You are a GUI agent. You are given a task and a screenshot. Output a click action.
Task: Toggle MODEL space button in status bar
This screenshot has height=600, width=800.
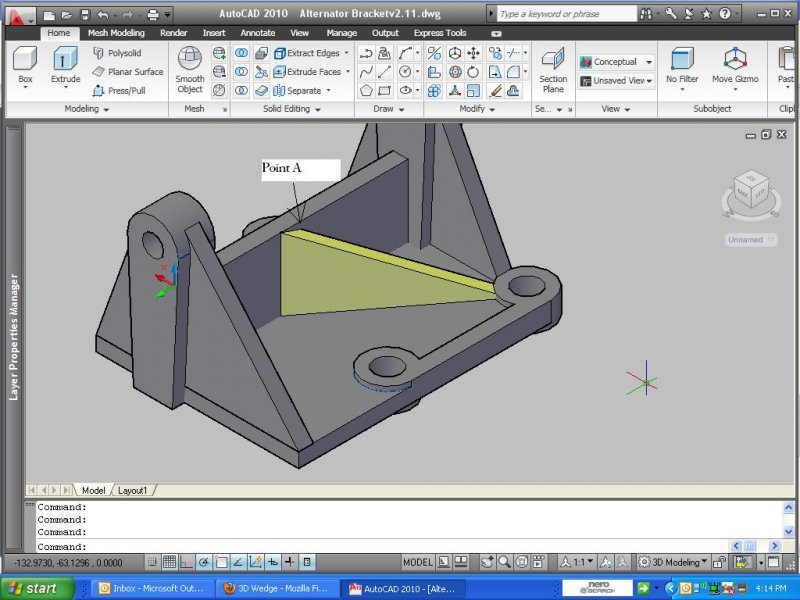pyautogui.click(x=418, y=562)
